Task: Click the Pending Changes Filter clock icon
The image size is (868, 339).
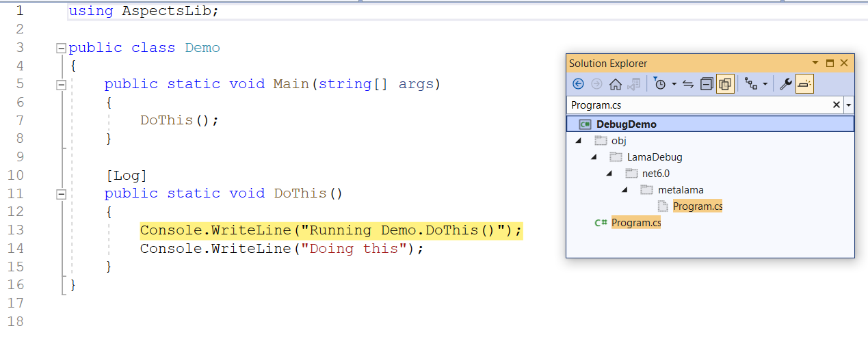Action: 659,84
